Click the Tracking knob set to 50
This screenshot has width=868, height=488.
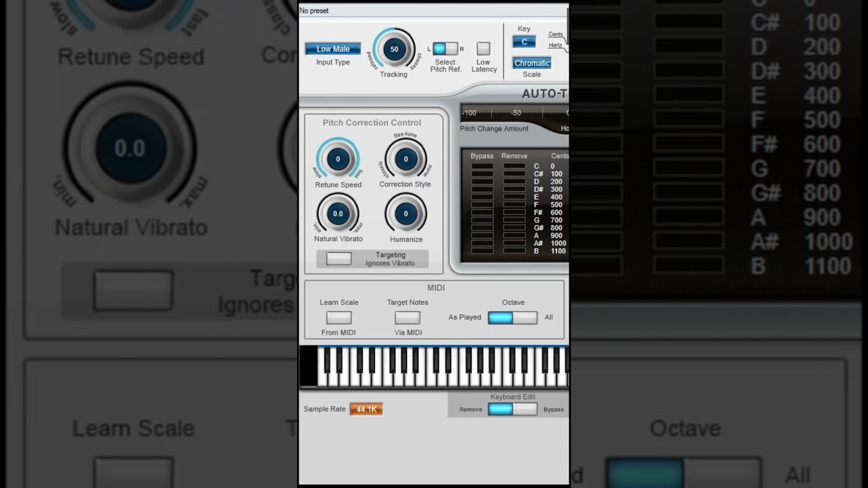coord(394,49)
